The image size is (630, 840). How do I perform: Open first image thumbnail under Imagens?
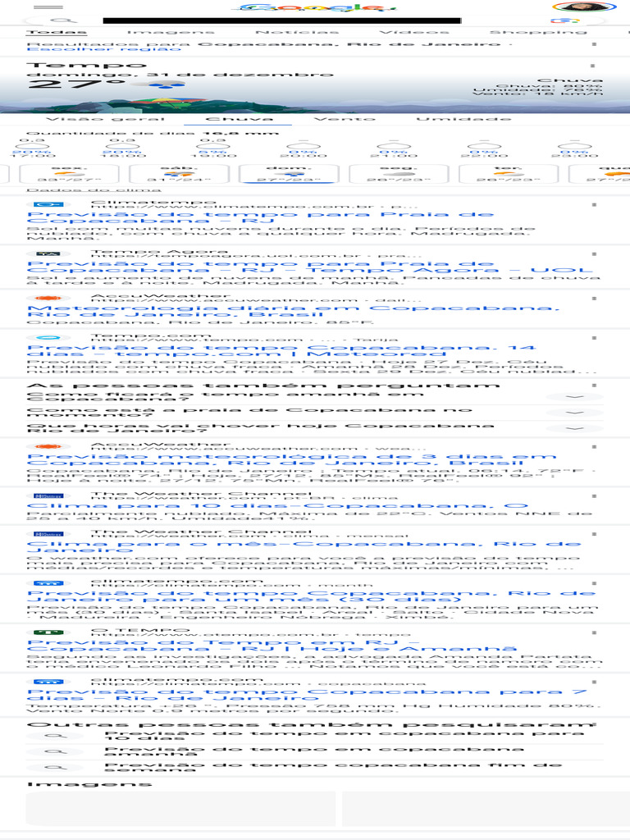[x=181, y=809]
